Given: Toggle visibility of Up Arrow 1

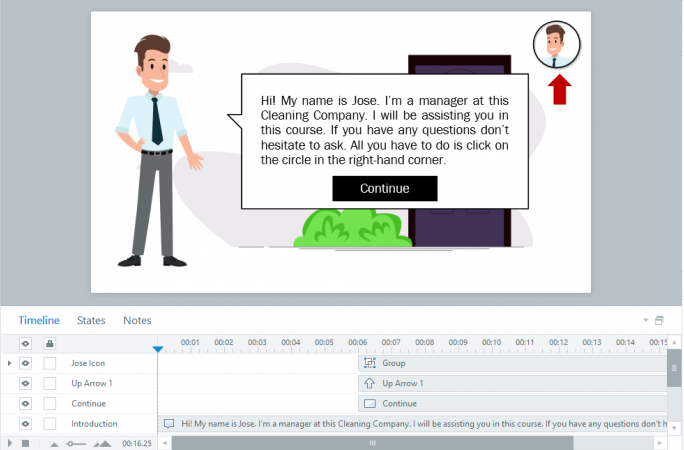Looking at the screenshot, I should pyautogui.click(x=26, y=383).
